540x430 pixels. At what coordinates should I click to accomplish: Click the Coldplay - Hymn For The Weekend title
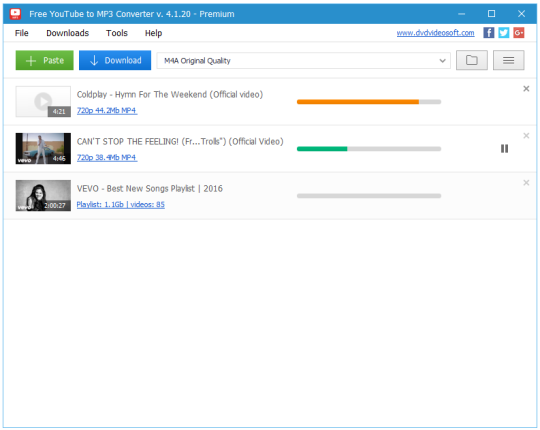tap(170, 94)
